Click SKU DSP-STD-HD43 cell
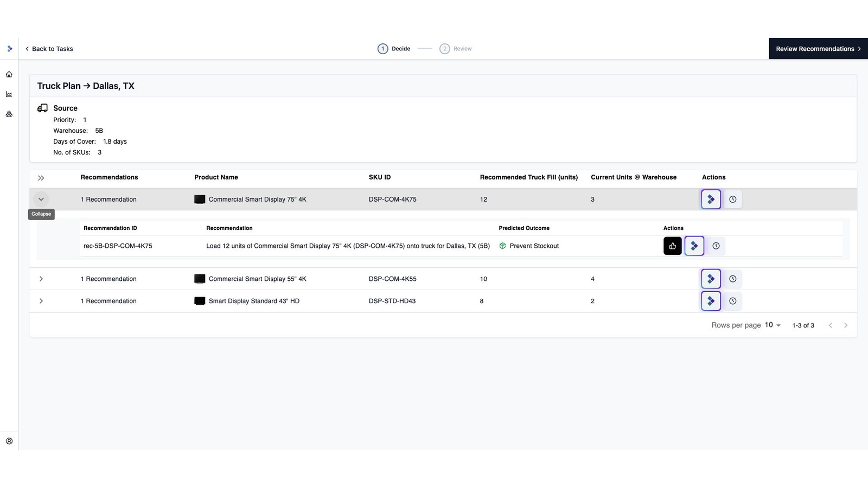 (392, 301)
